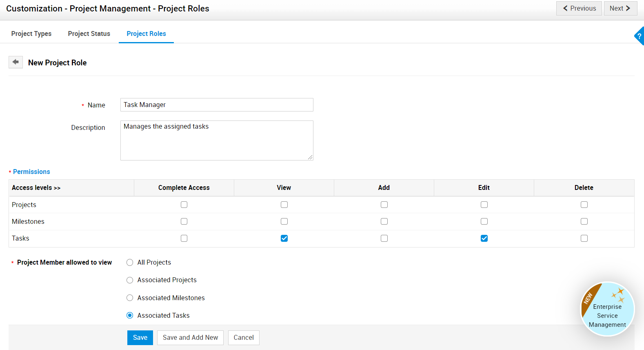
Task: Cancel the new project role form
Action: (244, 337)
